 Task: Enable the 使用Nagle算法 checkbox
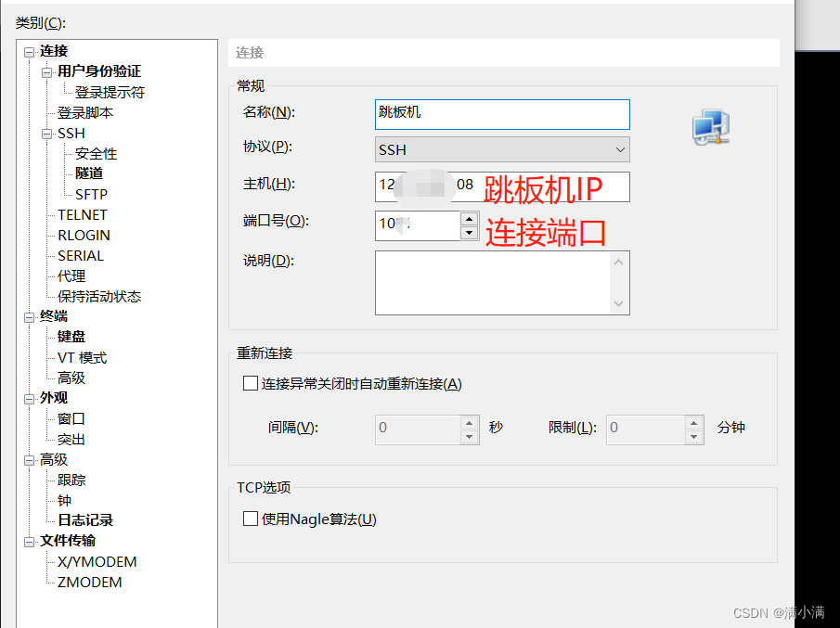(251, 519)
